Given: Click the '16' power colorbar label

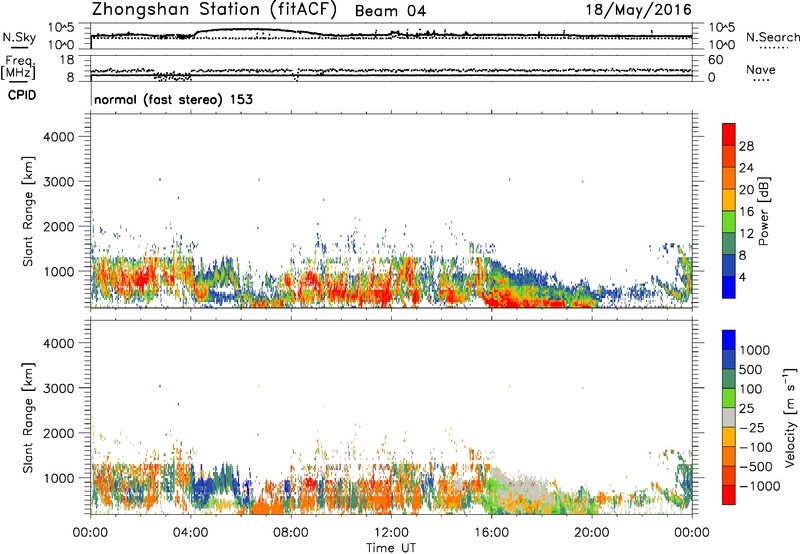Looking at the screenshot, I should click(x=746, y=212).
